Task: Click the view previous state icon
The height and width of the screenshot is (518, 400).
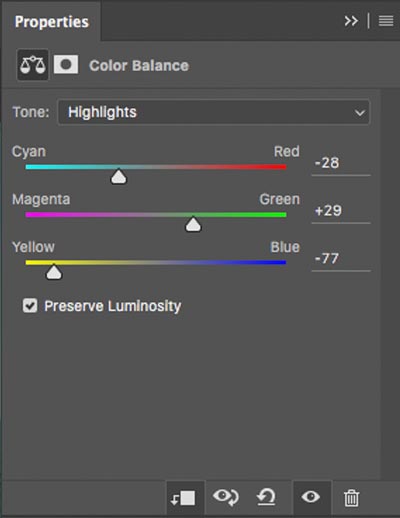Action: click(226, 497)
